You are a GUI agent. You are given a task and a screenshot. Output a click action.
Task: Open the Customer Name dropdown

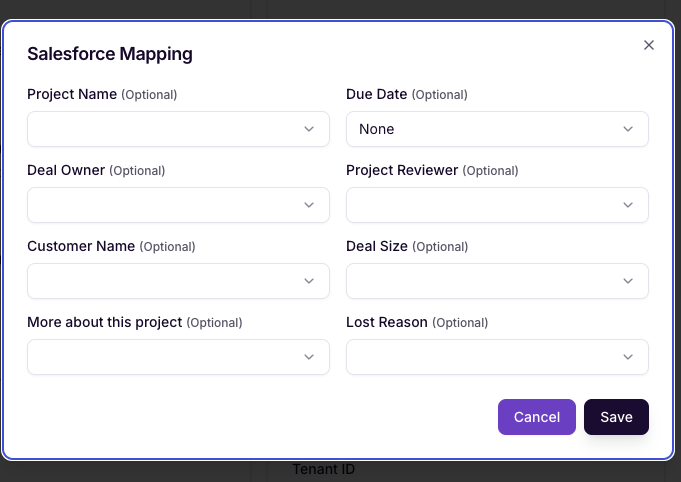coord(178,281)
